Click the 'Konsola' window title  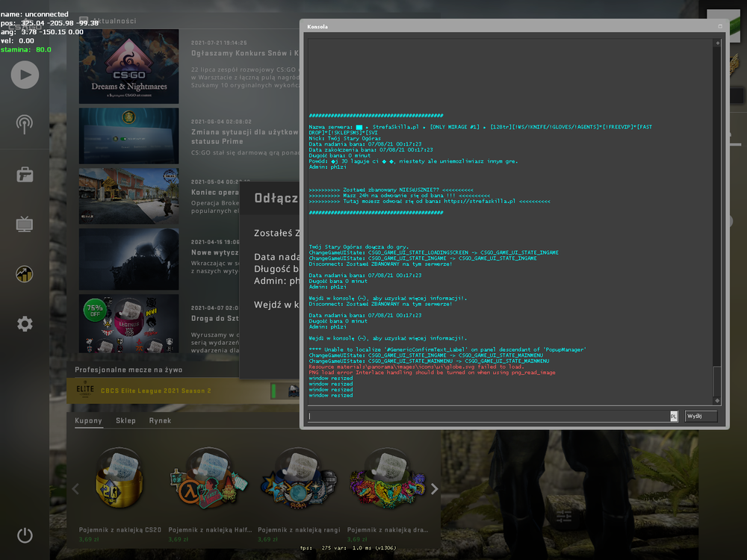pyautogui.click(x=317, y=27)
